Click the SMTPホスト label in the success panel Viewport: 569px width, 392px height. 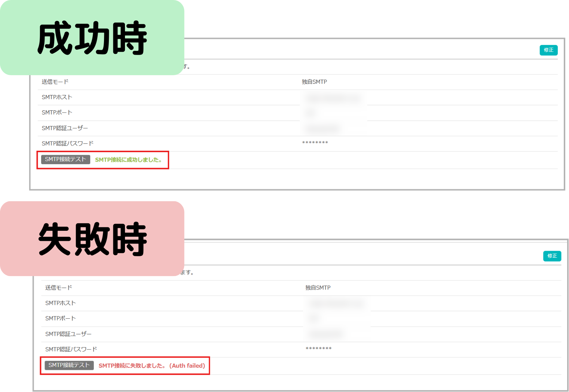57,97
